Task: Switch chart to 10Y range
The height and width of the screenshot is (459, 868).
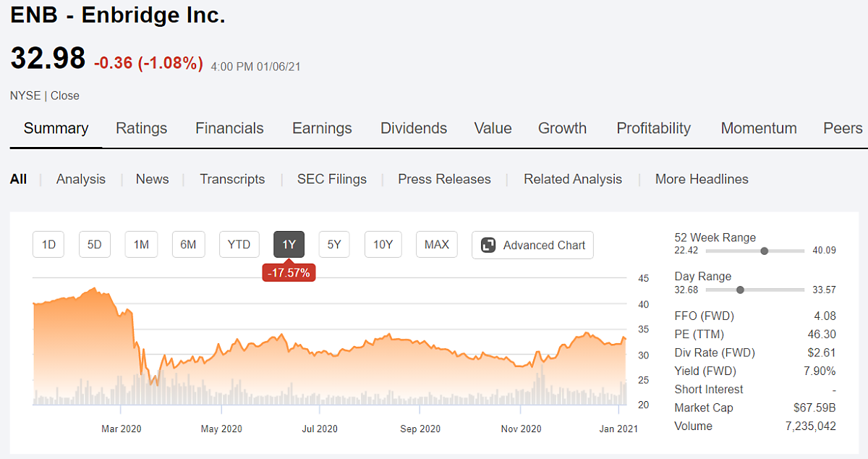Action: tap(383, 245)
